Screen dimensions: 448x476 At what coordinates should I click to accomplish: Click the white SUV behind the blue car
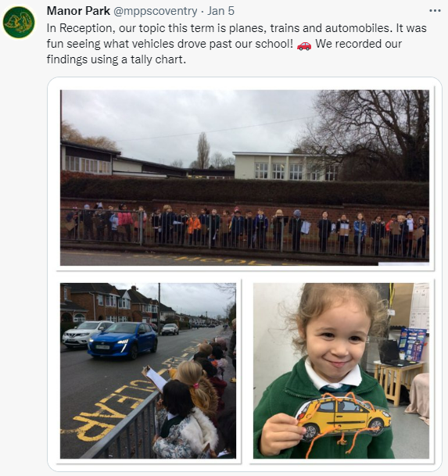(x=84, y=334)
